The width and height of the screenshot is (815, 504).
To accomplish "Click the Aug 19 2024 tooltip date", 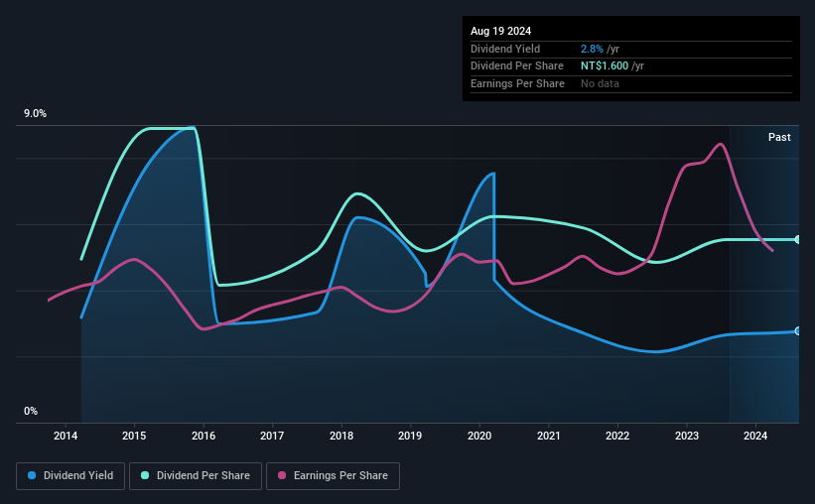I will (500, 31).
